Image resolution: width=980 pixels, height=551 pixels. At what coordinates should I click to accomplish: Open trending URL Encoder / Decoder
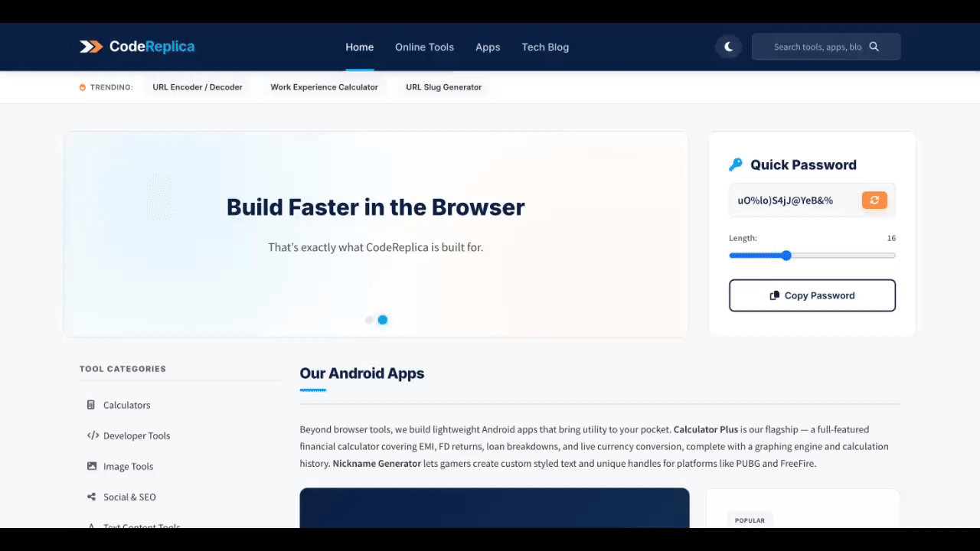(x=198, y=87)
